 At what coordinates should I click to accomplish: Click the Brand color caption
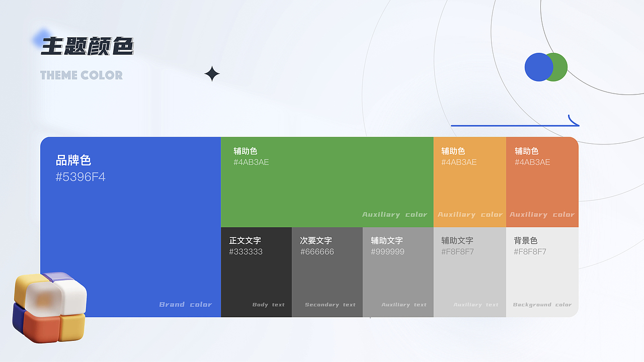coord(186,305)
